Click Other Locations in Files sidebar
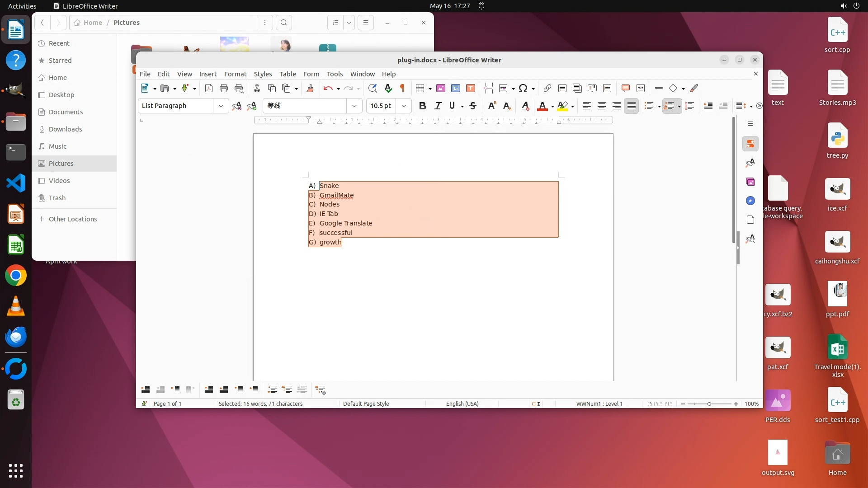Viewport: 868px width, 488px height. (73, 219)
